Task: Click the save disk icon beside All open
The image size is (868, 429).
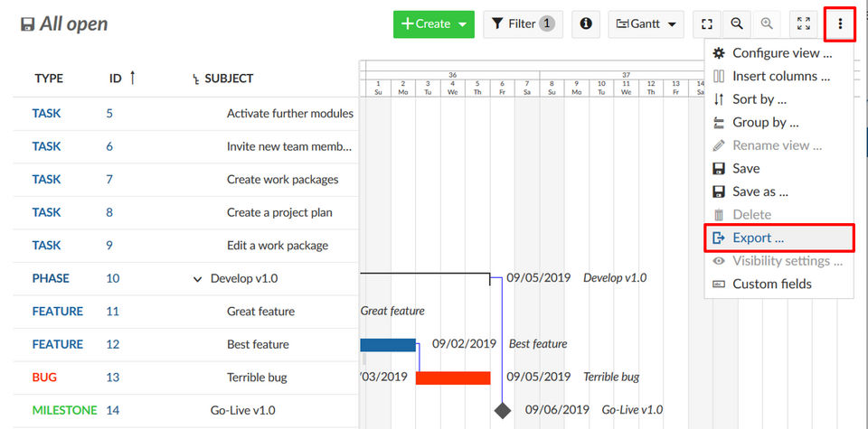Action: (27, 25)
